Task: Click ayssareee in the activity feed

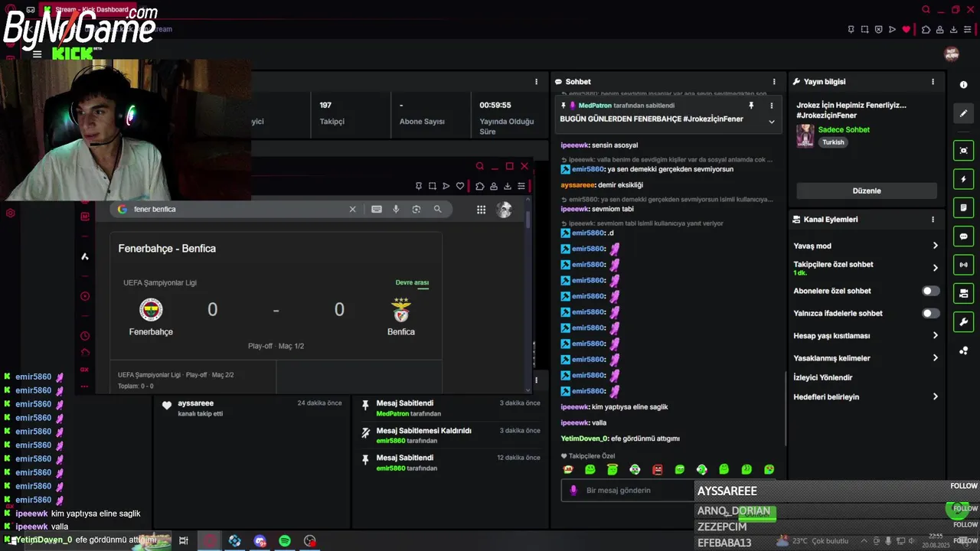Action: (x=195, y=403)
